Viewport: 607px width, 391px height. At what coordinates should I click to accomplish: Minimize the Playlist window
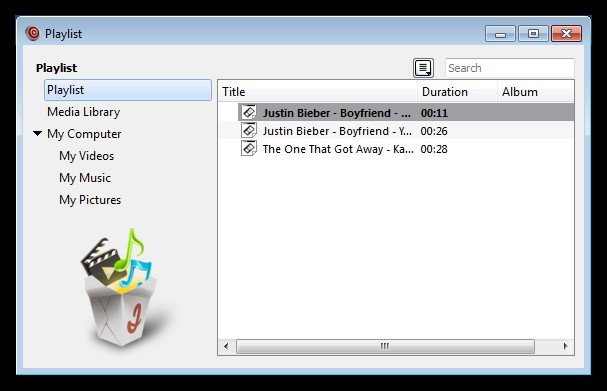pos(500,34)
